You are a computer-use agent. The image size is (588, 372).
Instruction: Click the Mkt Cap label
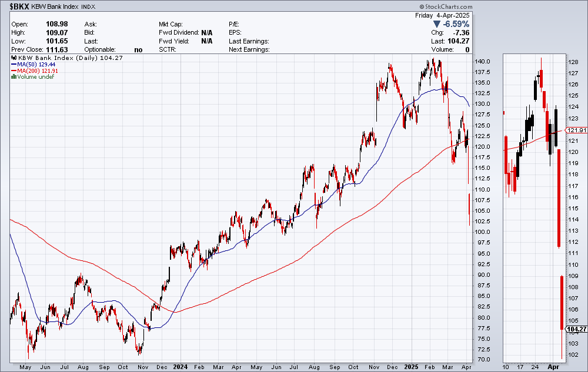(x=171, y=24)
